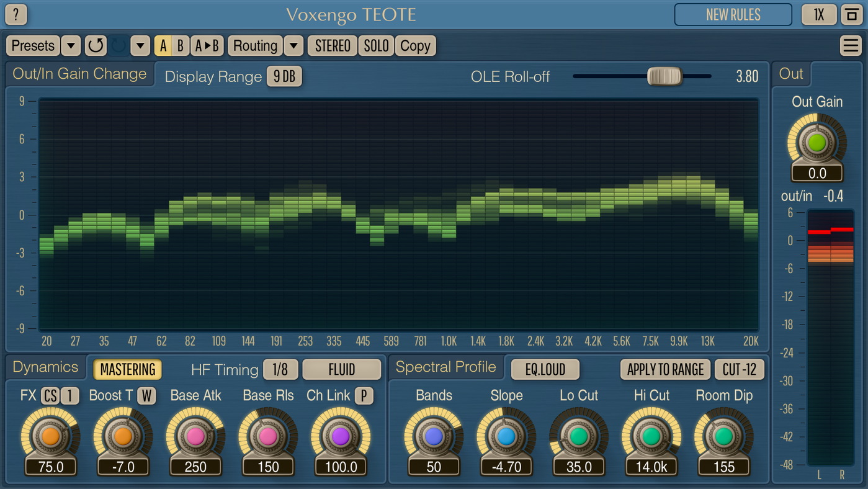
Task: Toggle the Ch Link P switch
Action: (x=364, y=396)
